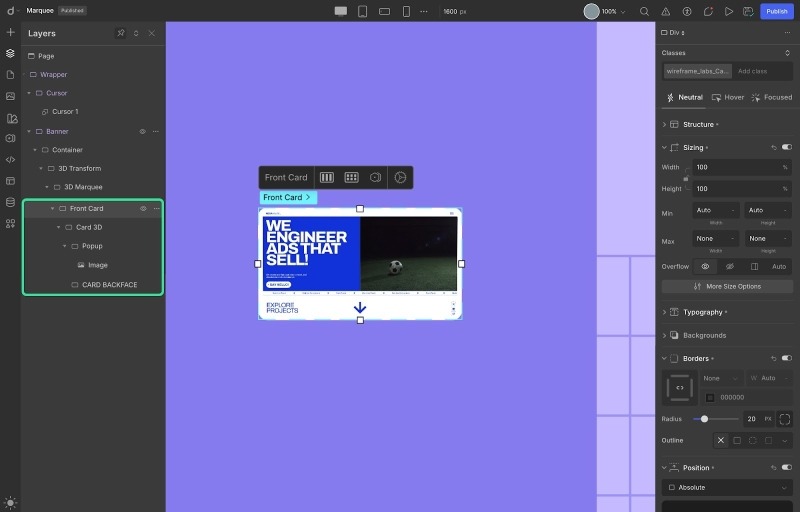
Task: Open the Absolute position dropdown
Action: click(726, 487)
